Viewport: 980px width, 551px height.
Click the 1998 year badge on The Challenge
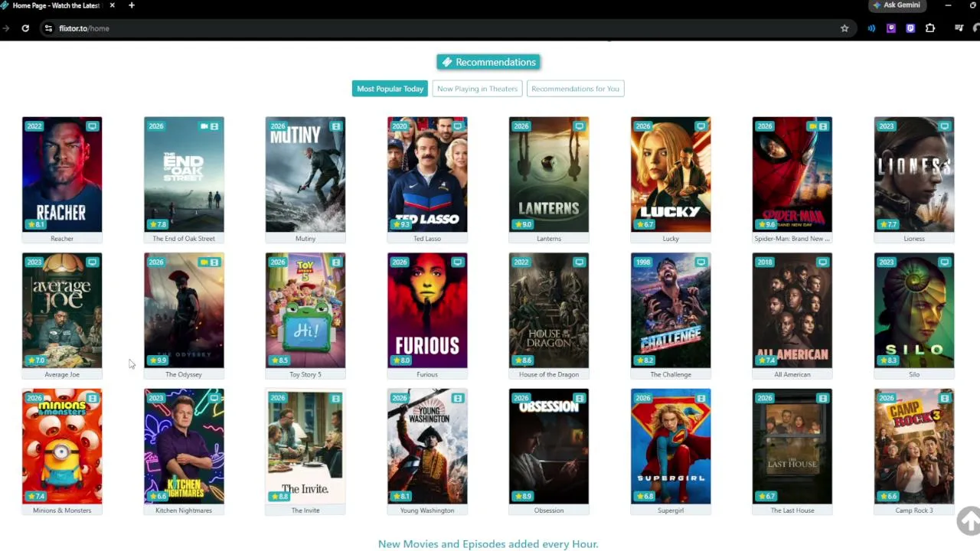coord(643,262)
